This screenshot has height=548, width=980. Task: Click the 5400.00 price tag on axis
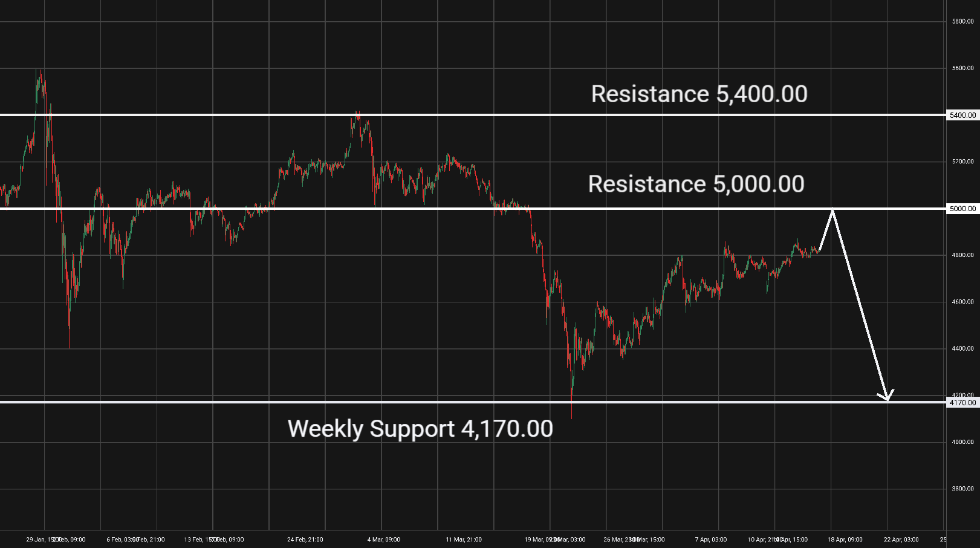pos(962,115)
